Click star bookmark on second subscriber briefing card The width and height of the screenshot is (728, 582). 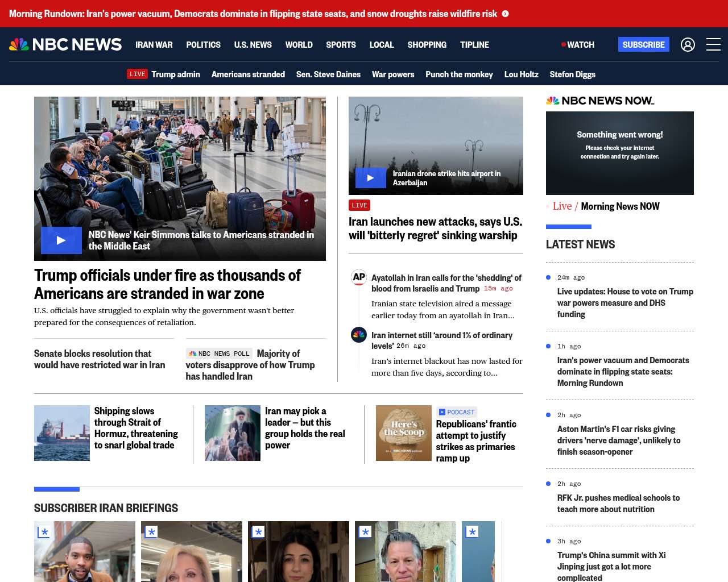tap(151, 532)
